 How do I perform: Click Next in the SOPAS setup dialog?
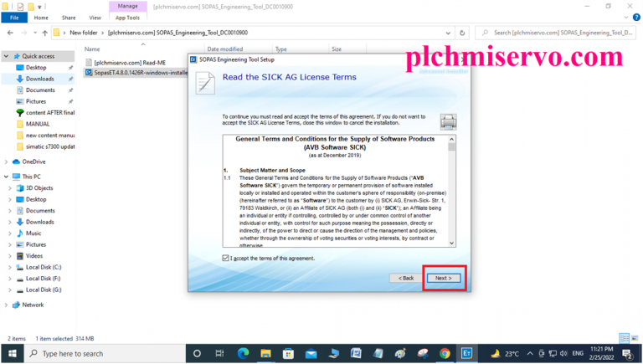[443, 278]
